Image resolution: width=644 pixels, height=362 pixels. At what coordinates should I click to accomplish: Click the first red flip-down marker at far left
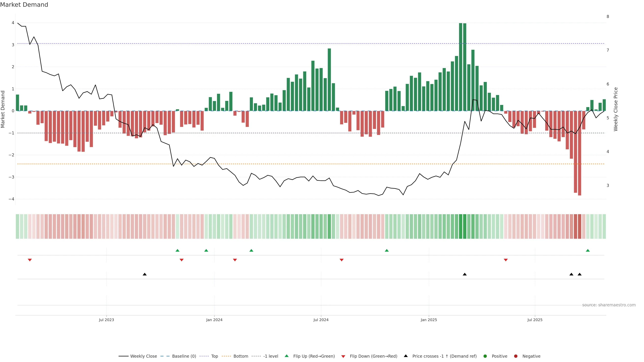[x=30, y=260]
